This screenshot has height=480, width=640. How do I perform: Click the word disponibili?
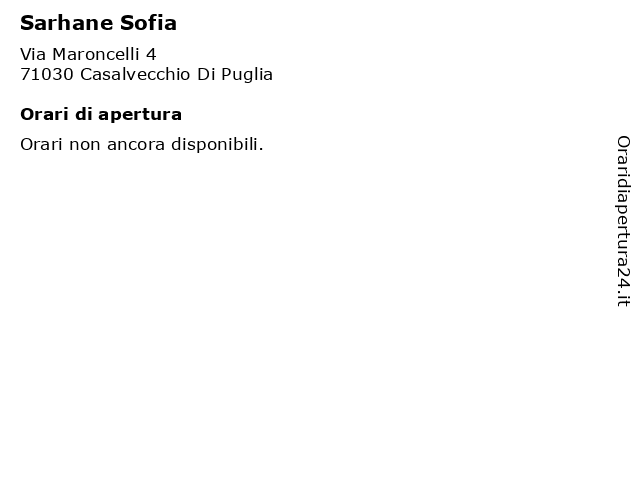pos(217,144)
